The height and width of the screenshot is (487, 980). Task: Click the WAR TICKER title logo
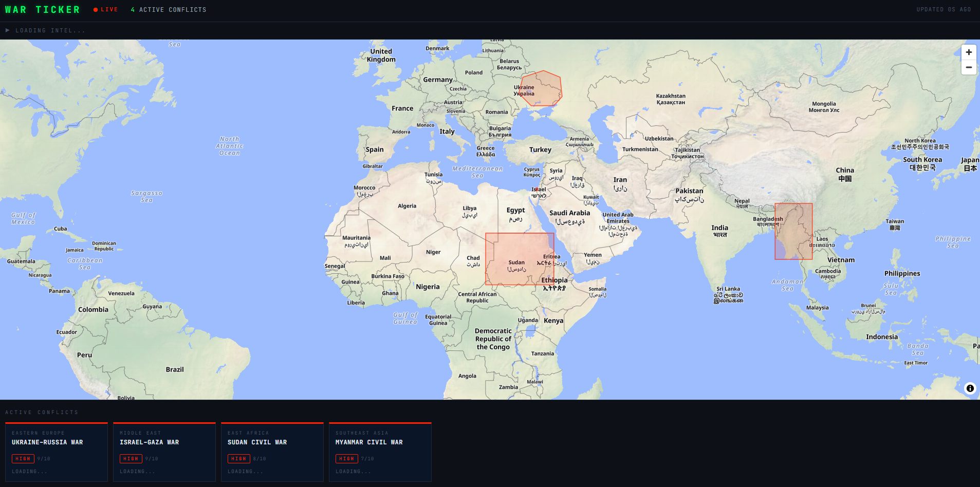pyautogui.click(x=43, y=10)
